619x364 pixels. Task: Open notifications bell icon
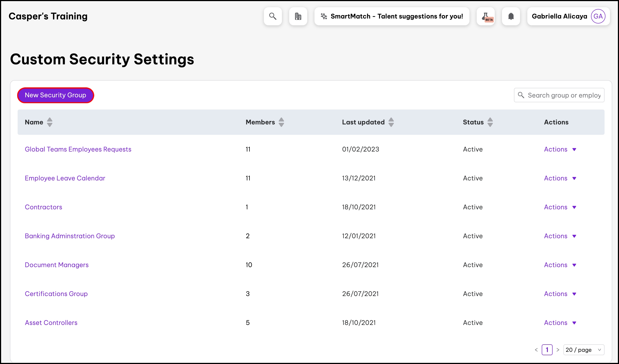tap(511, 16)
